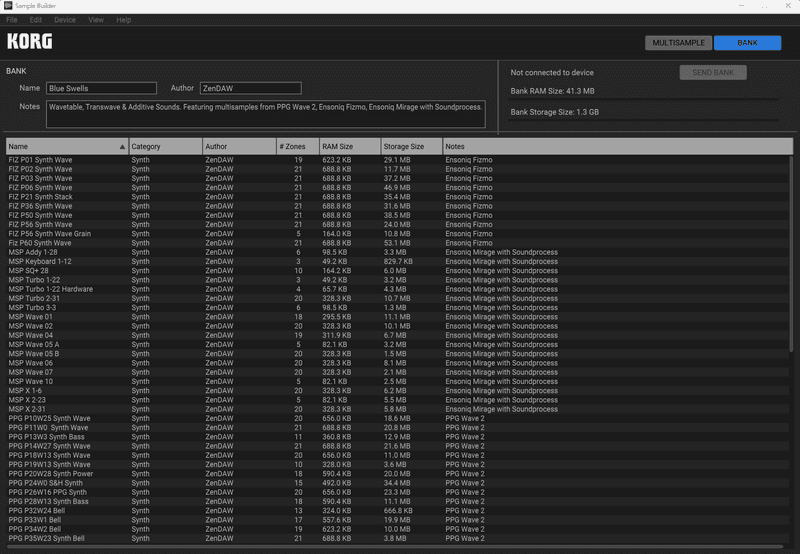Screen dimensions: 800x554
Task: Select the PPG P35W23 Synth Bell row
Action: (397, 538)
